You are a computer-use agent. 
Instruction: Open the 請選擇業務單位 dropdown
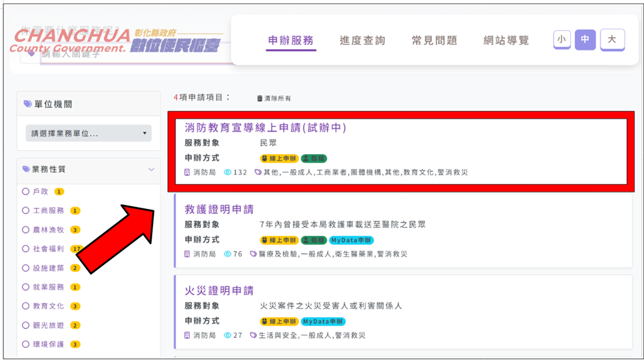89,133
